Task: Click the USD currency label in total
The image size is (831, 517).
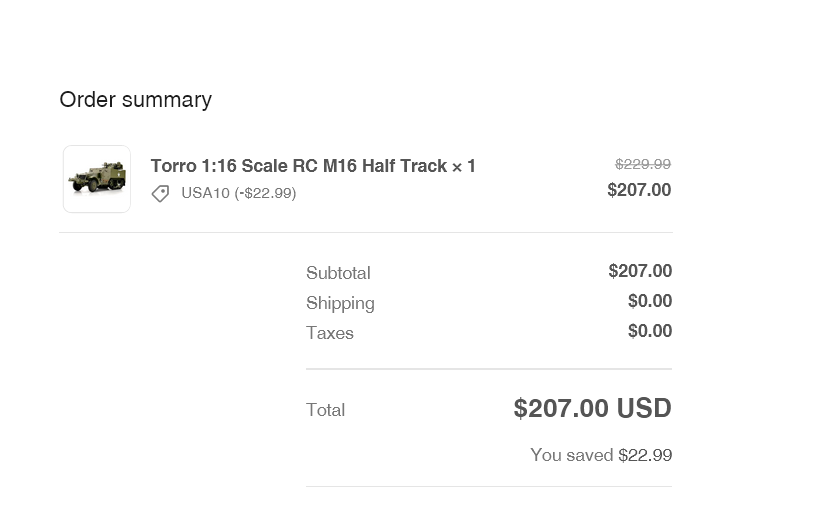Action: (644, 408)
